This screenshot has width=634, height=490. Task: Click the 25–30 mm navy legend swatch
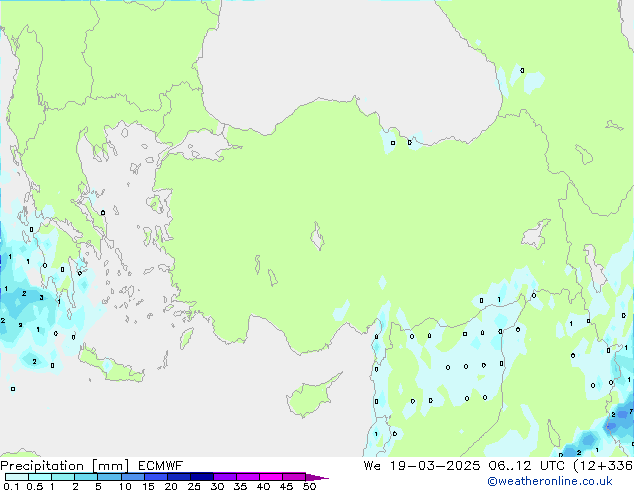[x=202, y=477]
